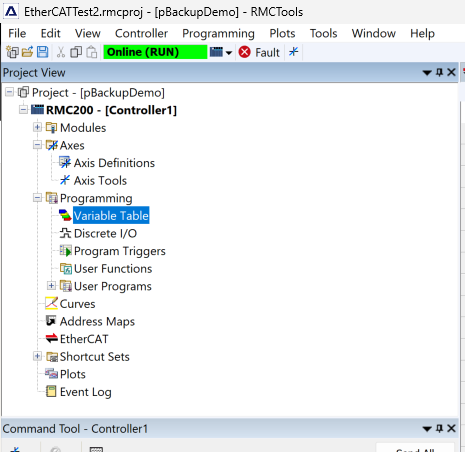The image size is (465, 452).
Task: Open Axis Tools in tree
Action: pos(100,181)
